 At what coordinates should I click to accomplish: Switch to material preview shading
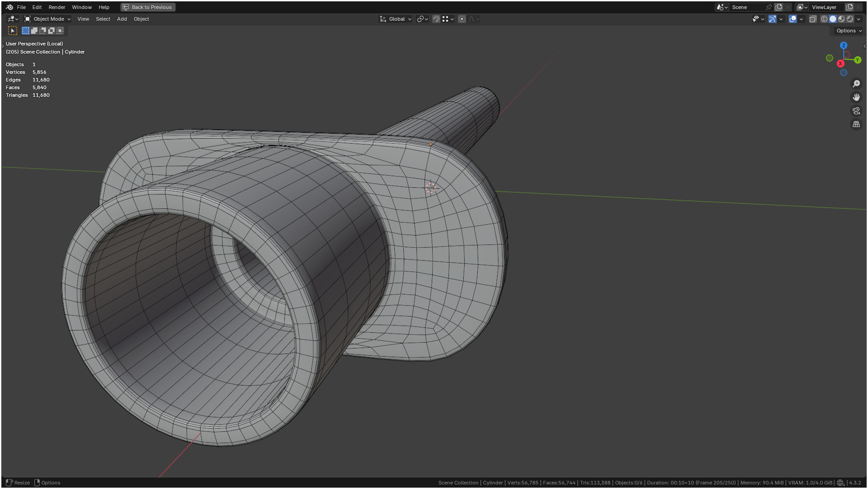[x=841, y=19]
